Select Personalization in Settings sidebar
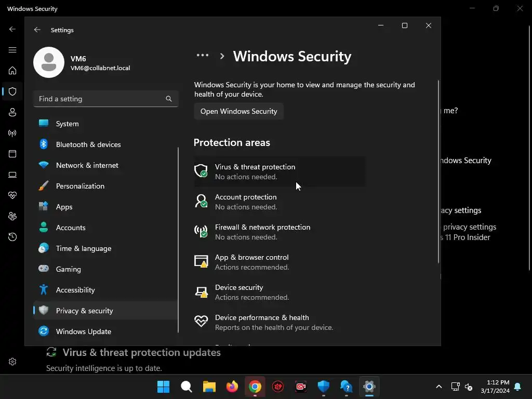This screenshot has width=532, height=399. click(x=105, y=186)
